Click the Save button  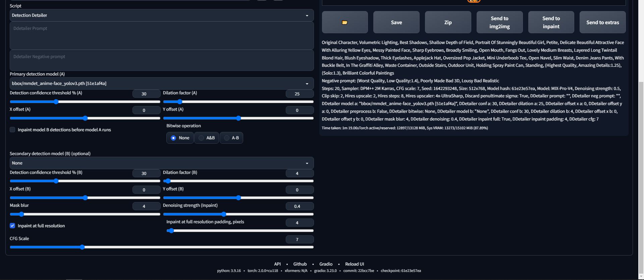click(x=396, y=22)
